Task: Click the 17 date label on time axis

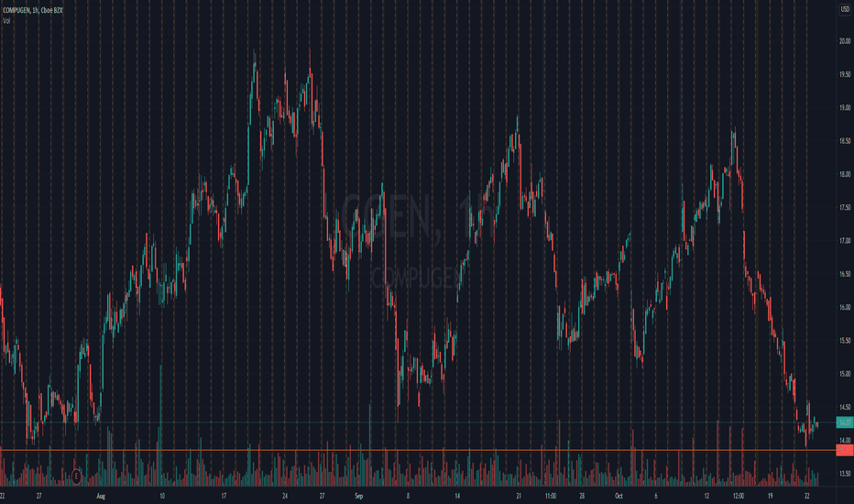Action: coord(224,497)
